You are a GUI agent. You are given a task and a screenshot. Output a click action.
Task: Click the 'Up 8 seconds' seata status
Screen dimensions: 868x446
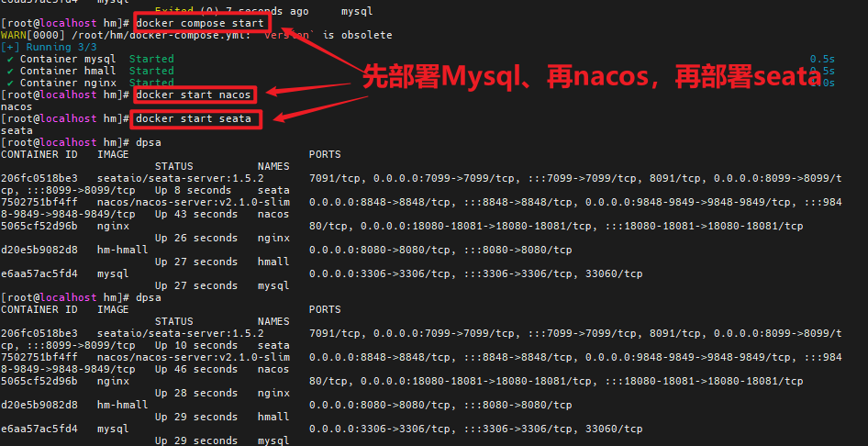click(x=193, y=190)
